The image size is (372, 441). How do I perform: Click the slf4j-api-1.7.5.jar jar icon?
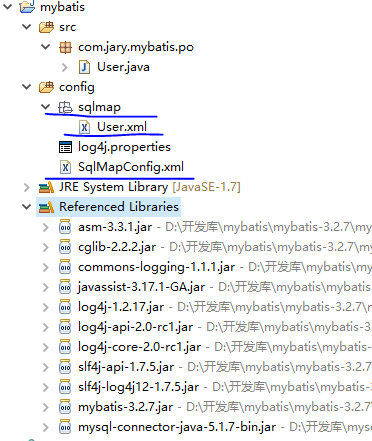[65, 367]
